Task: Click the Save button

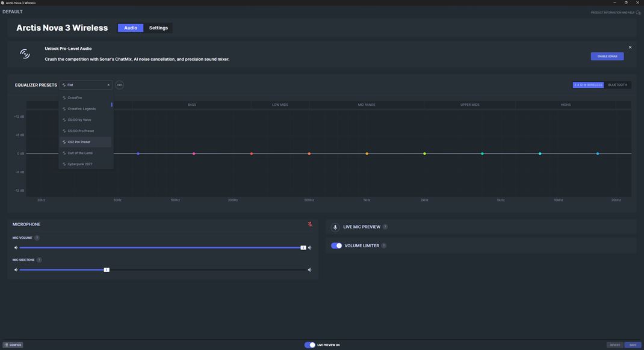Action: [633, 345]
